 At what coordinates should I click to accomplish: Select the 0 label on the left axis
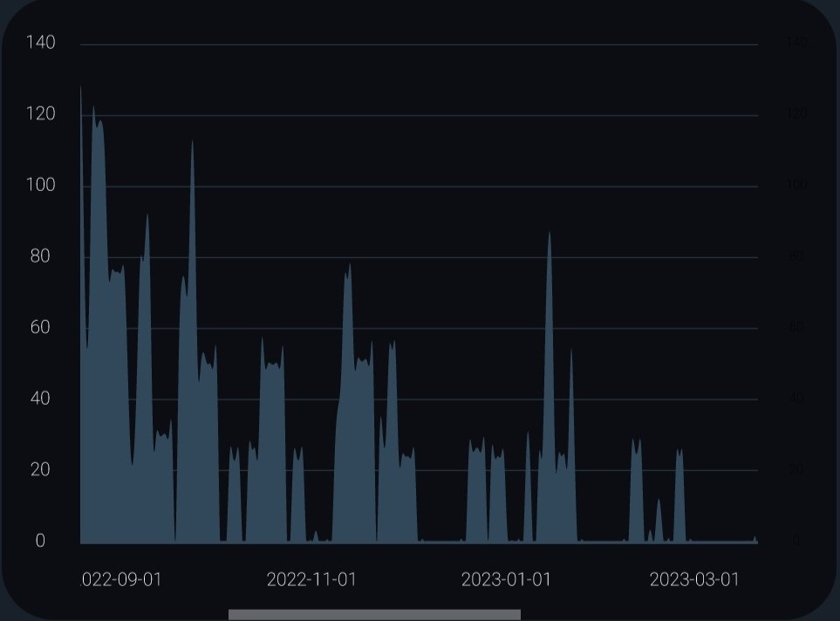coord(40,541)
